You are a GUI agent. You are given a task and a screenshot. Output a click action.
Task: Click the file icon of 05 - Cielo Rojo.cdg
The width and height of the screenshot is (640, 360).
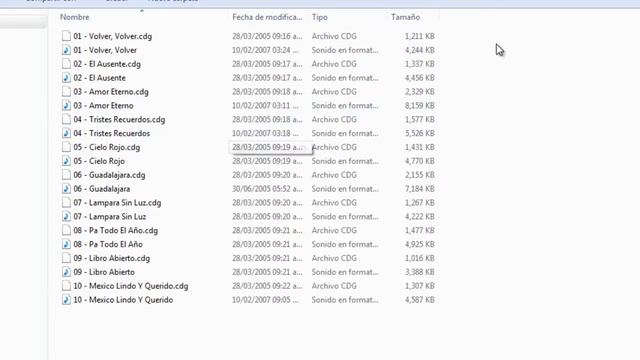click(x=66, y=147)
